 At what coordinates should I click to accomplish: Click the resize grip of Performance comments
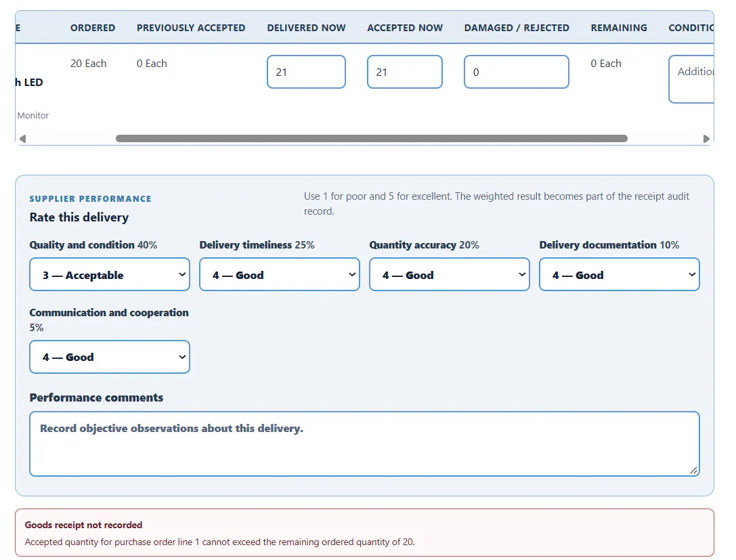pos(694,471)
